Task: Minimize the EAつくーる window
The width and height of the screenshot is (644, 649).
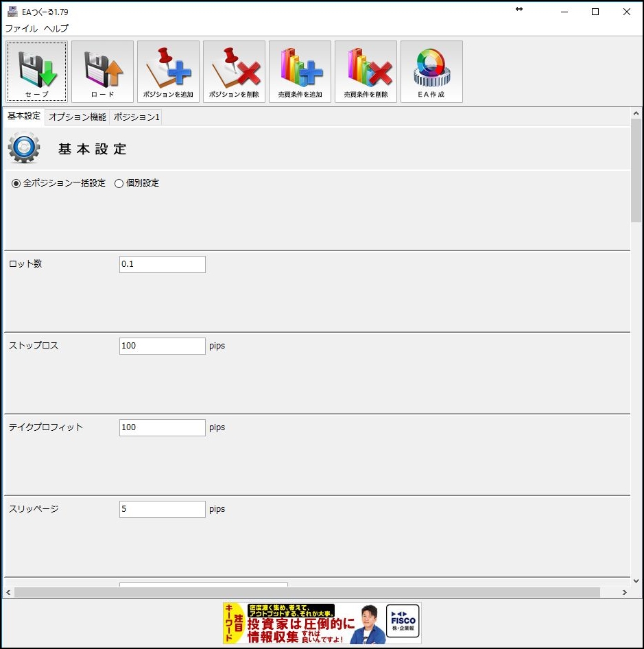Action: 564,12
